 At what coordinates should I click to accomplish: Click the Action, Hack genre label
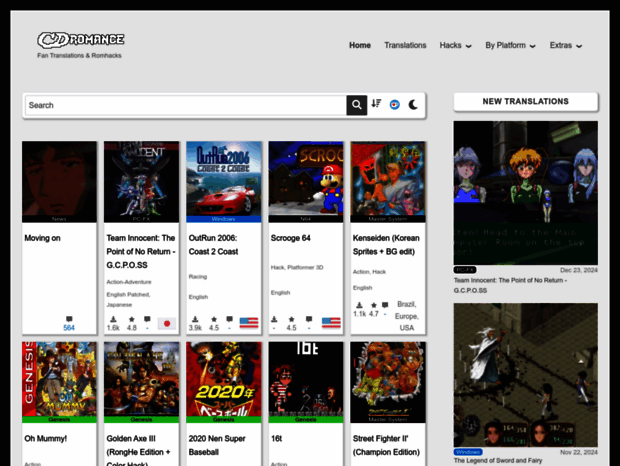[x=369, y=272]
